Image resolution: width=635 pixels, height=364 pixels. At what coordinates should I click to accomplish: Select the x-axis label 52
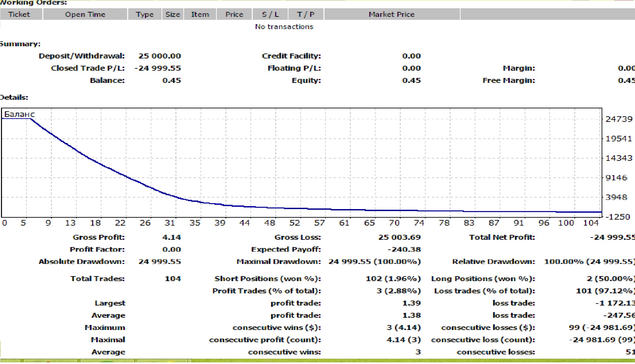[x=294, y=223]
